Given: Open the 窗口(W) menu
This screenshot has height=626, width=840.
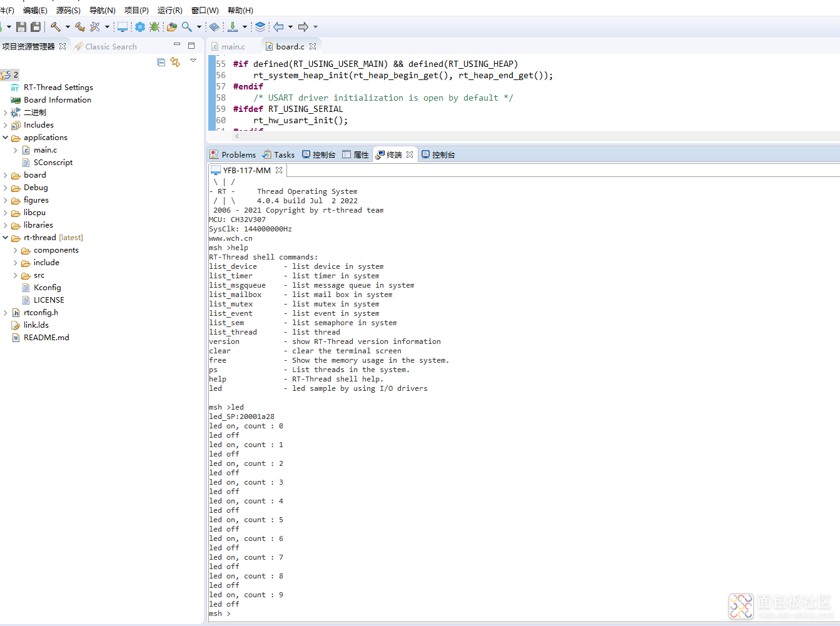Looking at the screenshot, I should pyautogui.click(x=205, y=10).
